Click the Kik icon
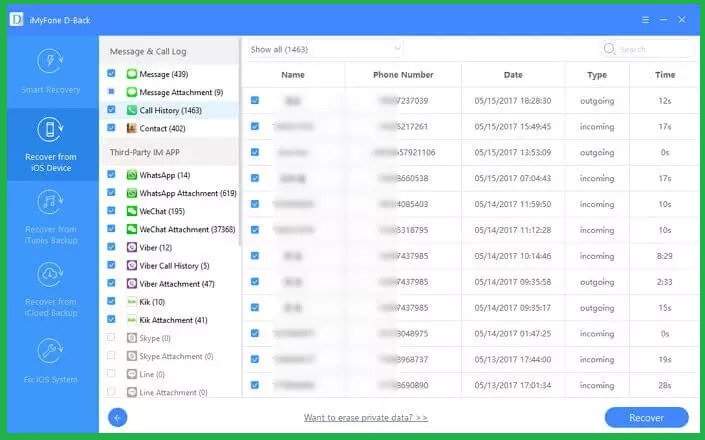Viewport: 705px width, 440px height. [x=132, y=302]
